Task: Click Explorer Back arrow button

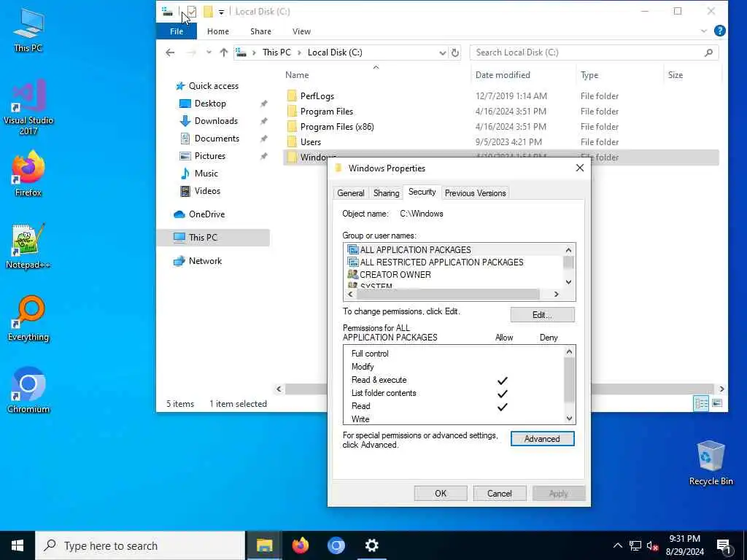Action: [170, 52]
